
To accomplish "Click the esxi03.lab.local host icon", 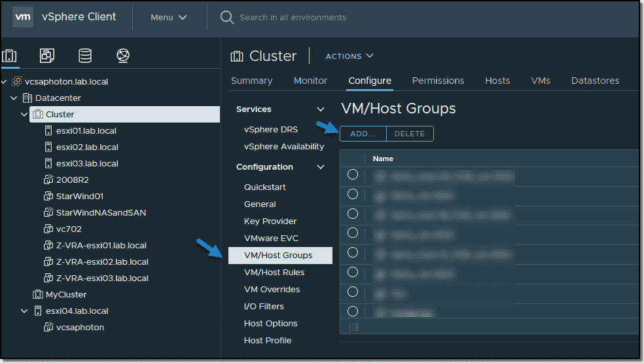I will 48,164.
